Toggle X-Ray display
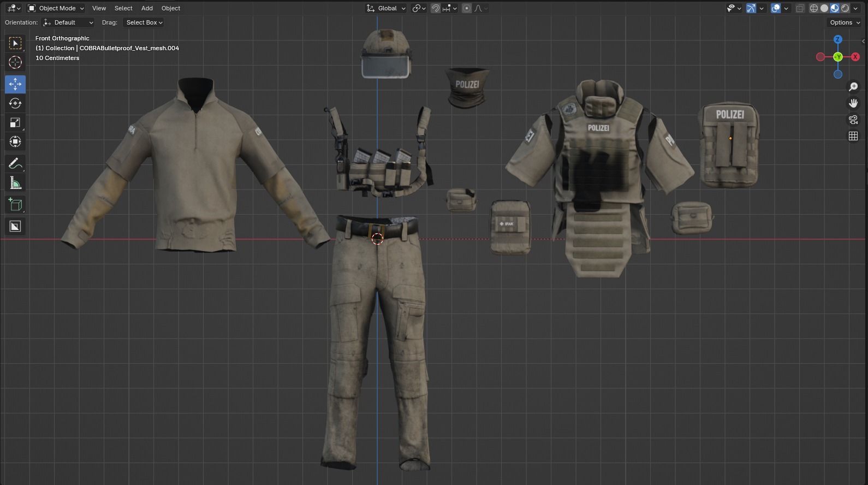Image resolution: width=868 pixels, height=485 pixels. pyautogui.click(x=800, y=8)
